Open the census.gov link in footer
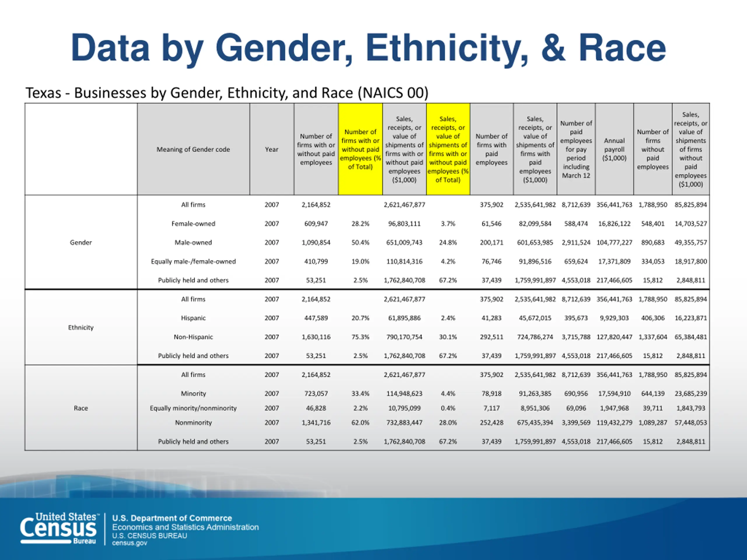 tap(130, 543)
